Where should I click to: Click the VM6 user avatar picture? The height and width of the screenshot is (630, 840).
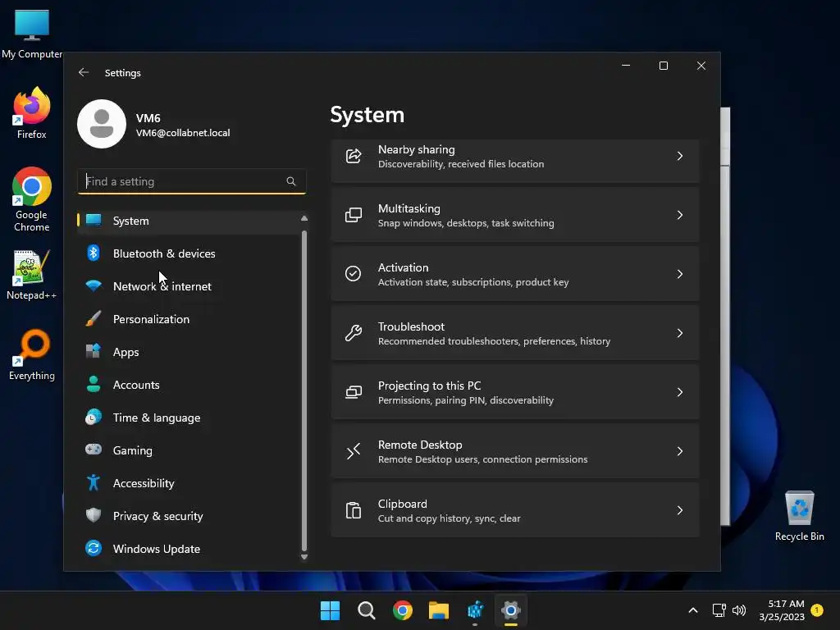coord(102,124)
